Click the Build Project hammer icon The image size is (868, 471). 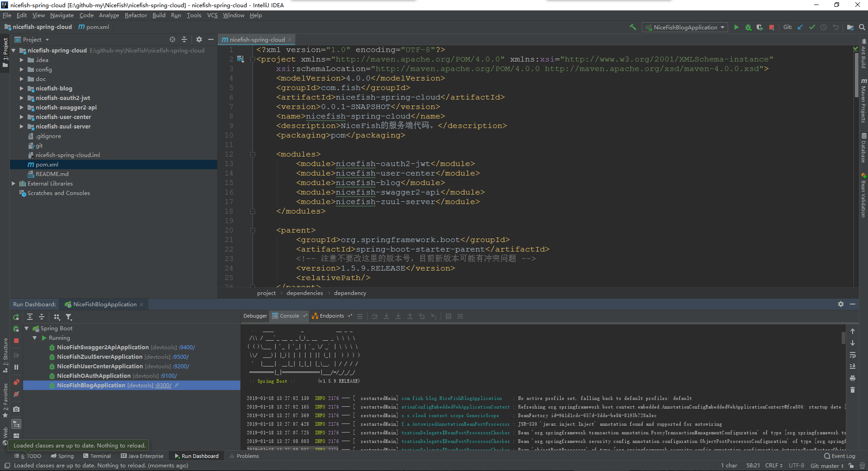pos(633,27)
